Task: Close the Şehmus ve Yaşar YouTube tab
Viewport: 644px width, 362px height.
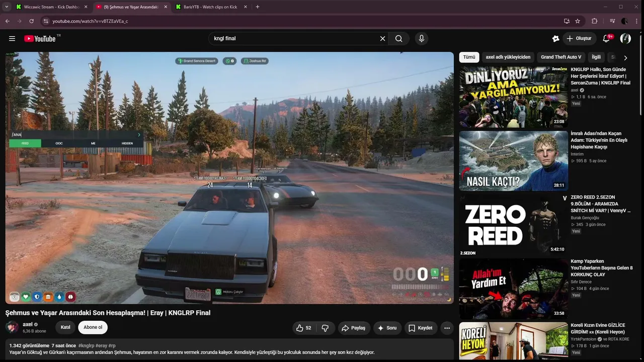Action: pyautogui.click(x=166, y=7)
